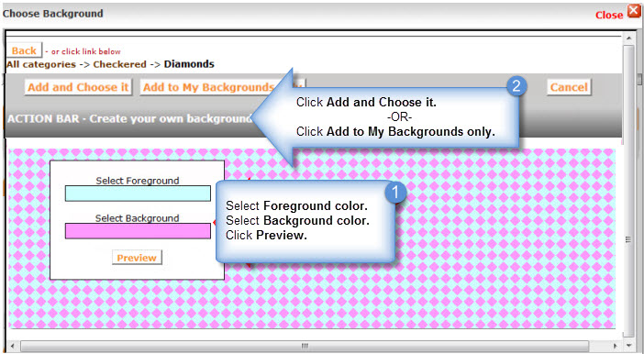This screenshot has width=644, height=354.
Task: Go back using the Back button
Action: [24, 50]
